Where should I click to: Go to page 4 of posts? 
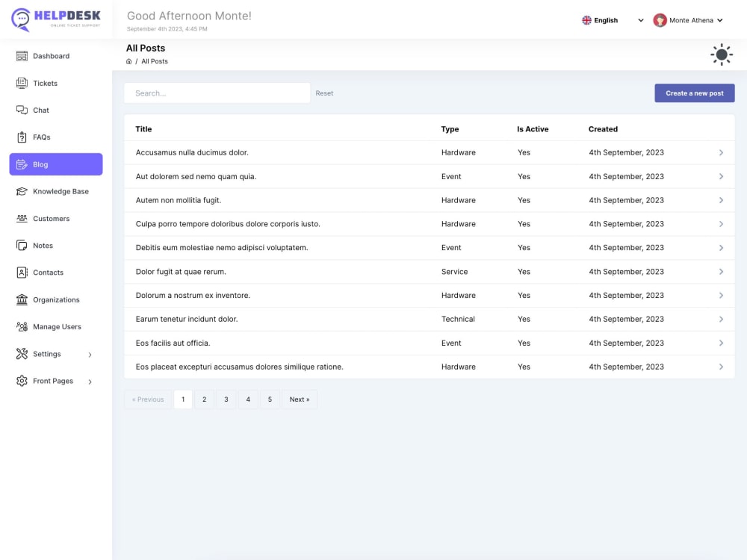pyautogui.click(x=248, y=399)
